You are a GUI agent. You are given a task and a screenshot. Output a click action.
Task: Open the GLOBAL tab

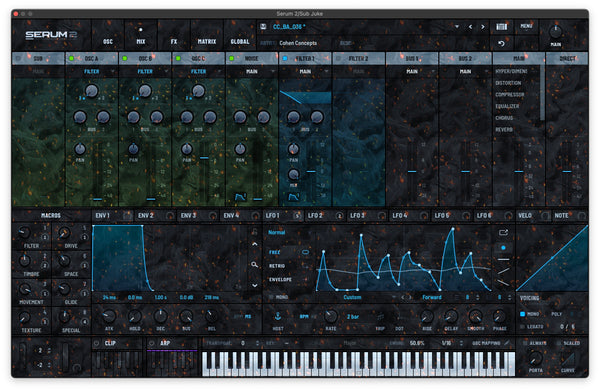(x=240, y=36)
